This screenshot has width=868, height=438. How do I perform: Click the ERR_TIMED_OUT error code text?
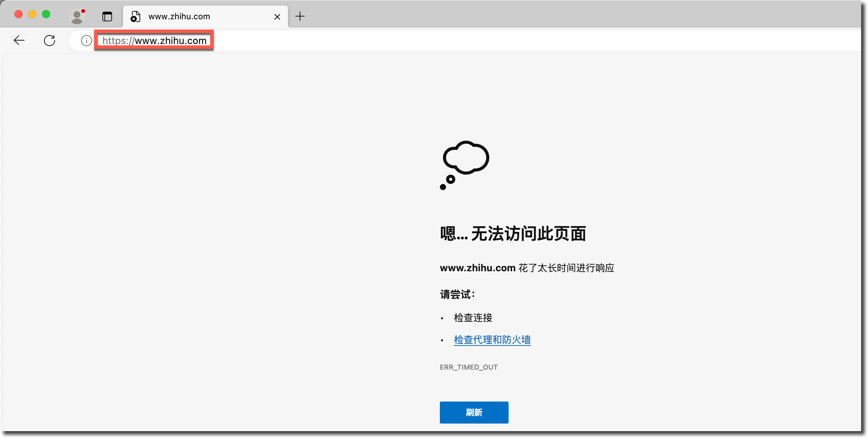coord(469,367)
